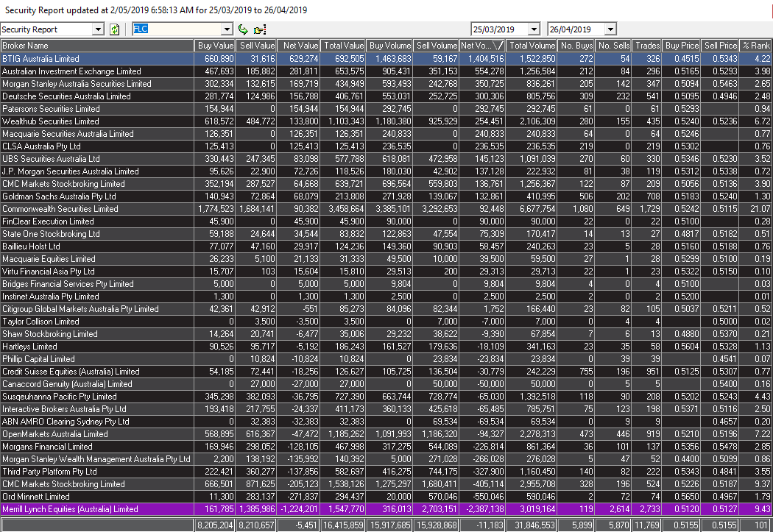
Task: Sort by Sell Value column header
Action: [x=256, y=46]
